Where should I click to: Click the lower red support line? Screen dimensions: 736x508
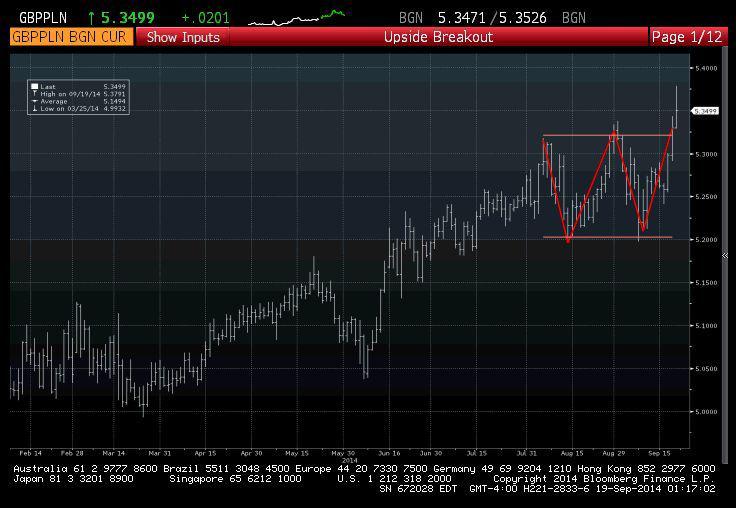tap(600, 237)
